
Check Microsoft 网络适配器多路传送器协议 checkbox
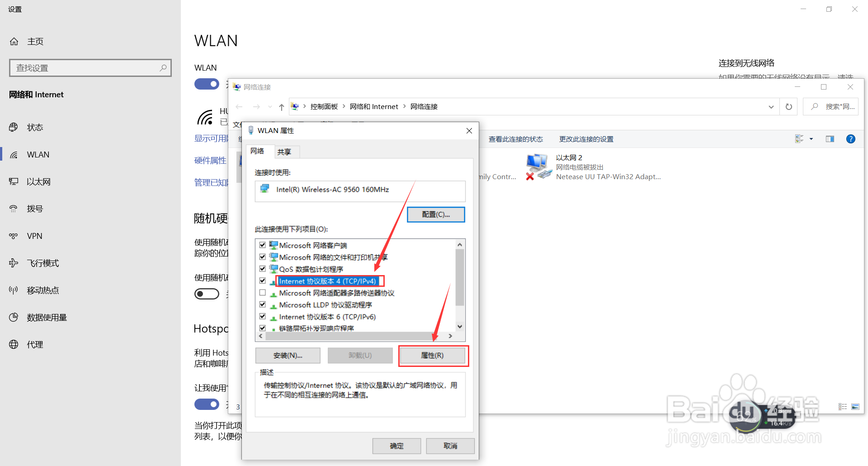tap(263, 293)
